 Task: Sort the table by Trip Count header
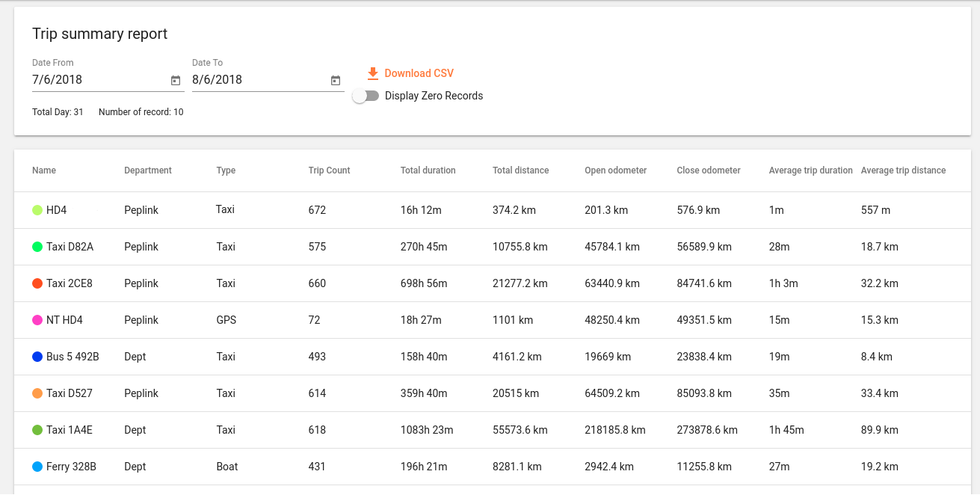tap(329, 170)
